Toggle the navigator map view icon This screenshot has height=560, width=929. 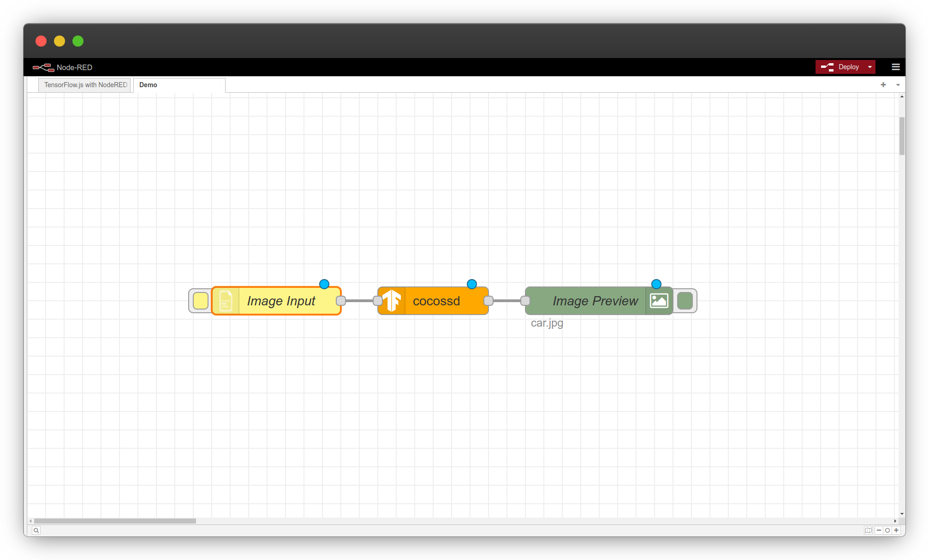[868, 530]
